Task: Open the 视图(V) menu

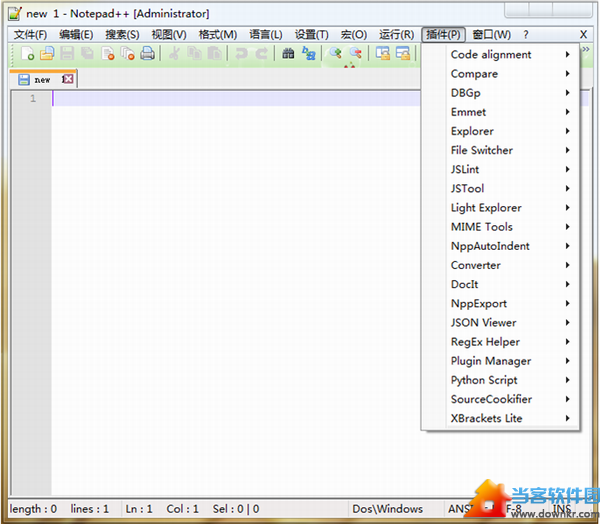Action: [169, 35]
